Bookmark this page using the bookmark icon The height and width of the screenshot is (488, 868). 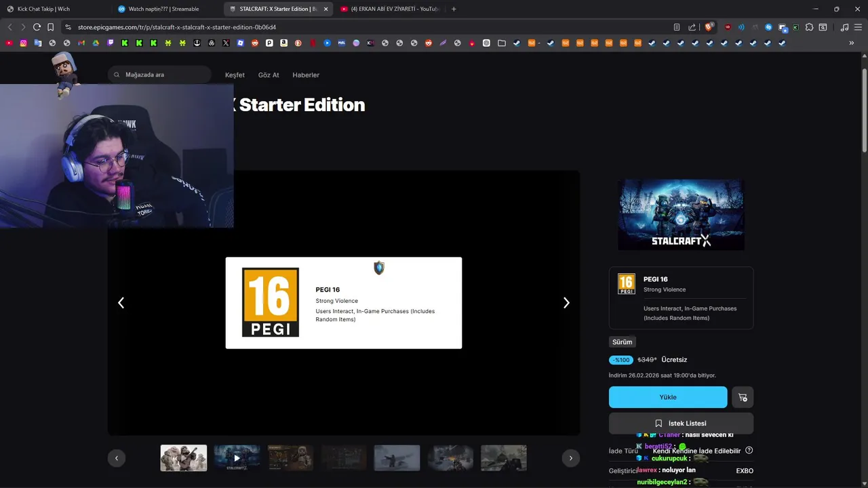point(51,27)
